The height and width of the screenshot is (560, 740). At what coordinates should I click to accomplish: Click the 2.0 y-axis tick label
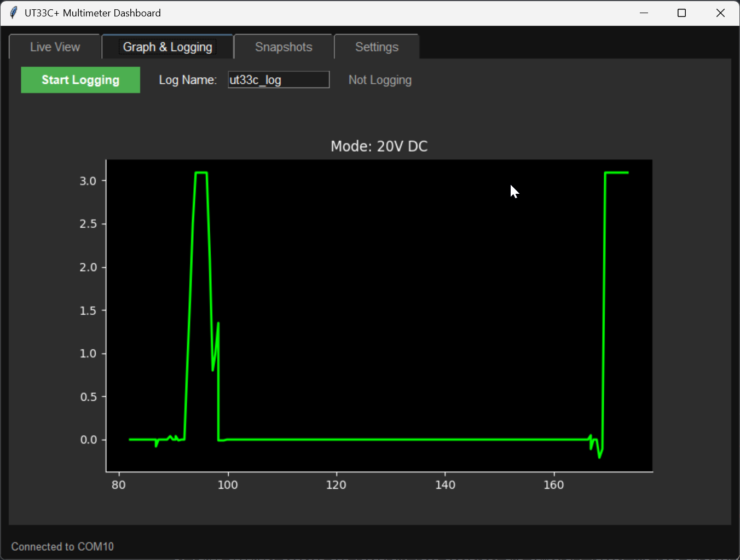point(88,267)
